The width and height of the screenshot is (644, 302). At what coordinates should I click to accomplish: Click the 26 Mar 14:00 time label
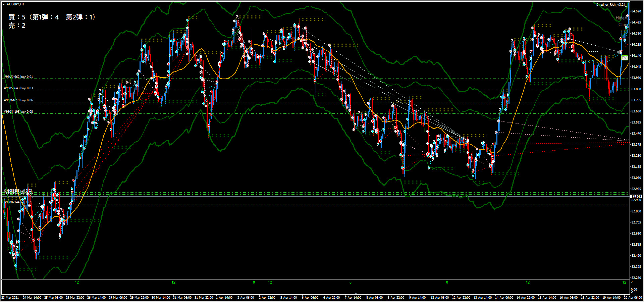tap(96, 298)
